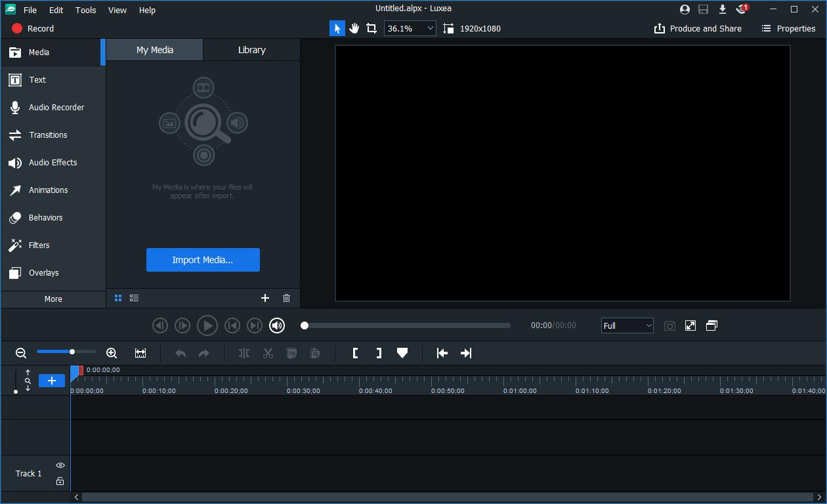Select the hand pan tool
Screen dimensions: 827x504
click(x=354, y=28)
